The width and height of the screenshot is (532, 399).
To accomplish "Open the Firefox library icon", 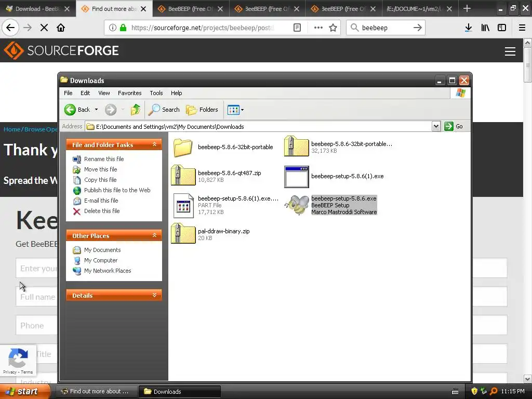I will (x=485, y=28).
